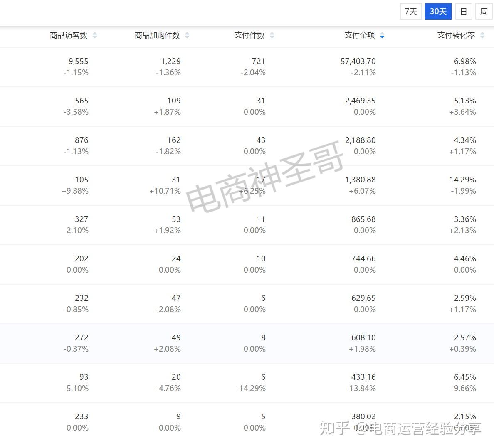Screen dimensions: 494x448
Task: Select payment amount 629.65
Action: pos(363,298)
